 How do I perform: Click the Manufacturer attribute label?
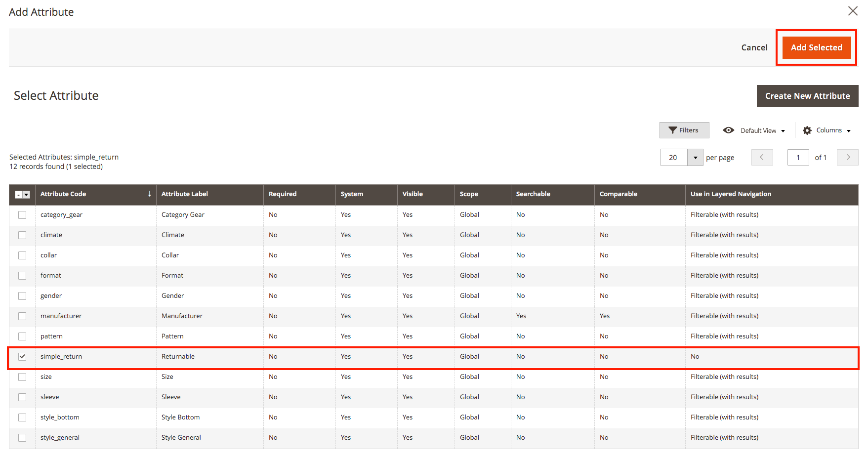pos(182,316)
